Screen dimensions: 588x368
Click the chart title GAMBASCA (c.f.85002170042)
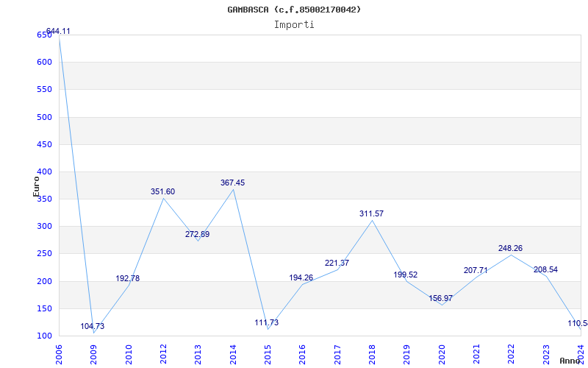(x=294, y=10)
